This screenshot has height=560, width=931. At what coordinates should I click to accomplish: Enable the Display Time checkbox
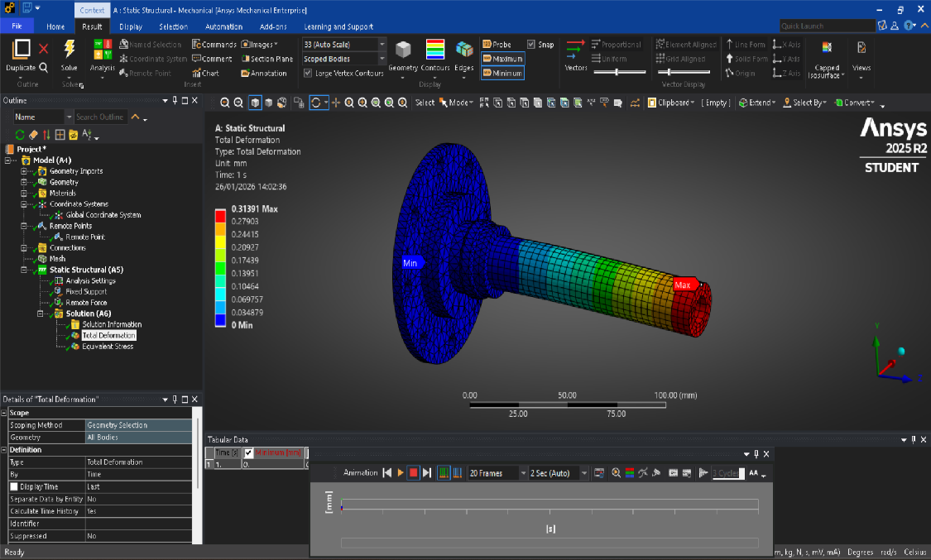(14, 486)
